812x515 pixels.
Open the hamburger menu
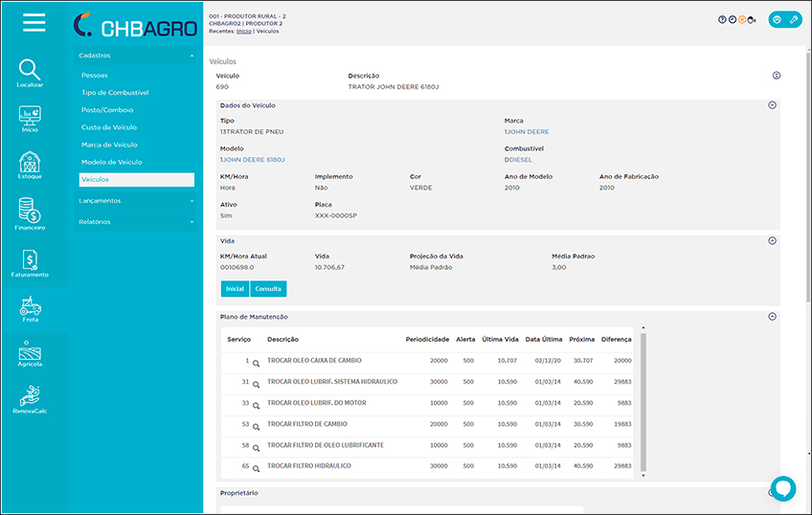click(x=34, y=23)
